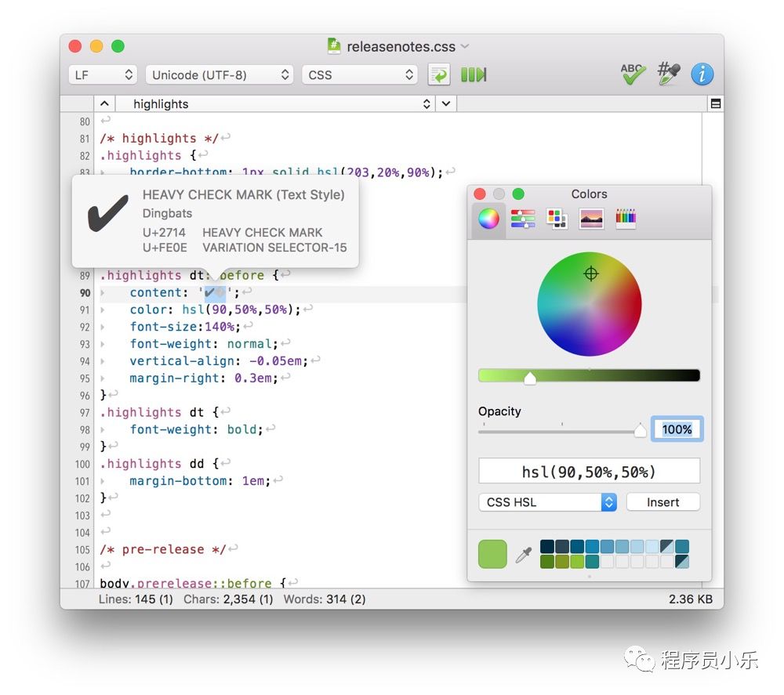
Task: Choose the olive green swatch
Action: click(x=562, y=562)
